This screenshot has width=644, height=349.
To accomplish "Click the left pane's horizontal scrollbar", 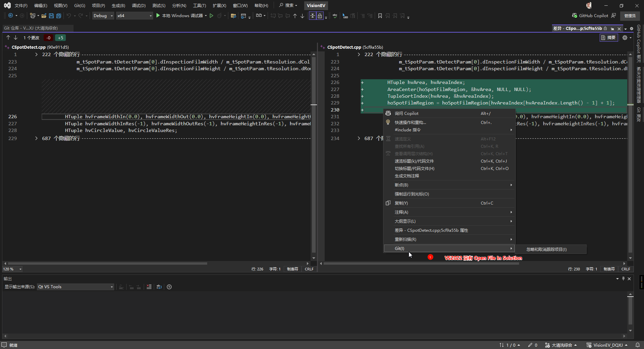I will 107,264.
